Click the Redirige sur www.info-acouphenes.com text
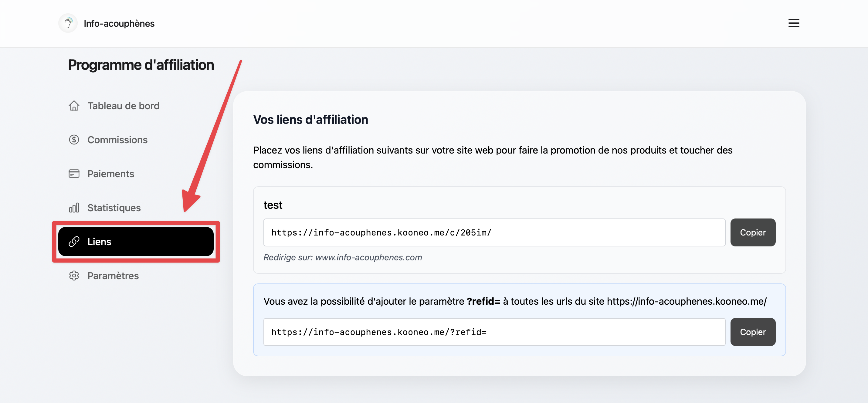The width and height of the screenshot is (868, 403). click(x=342, y=257)
